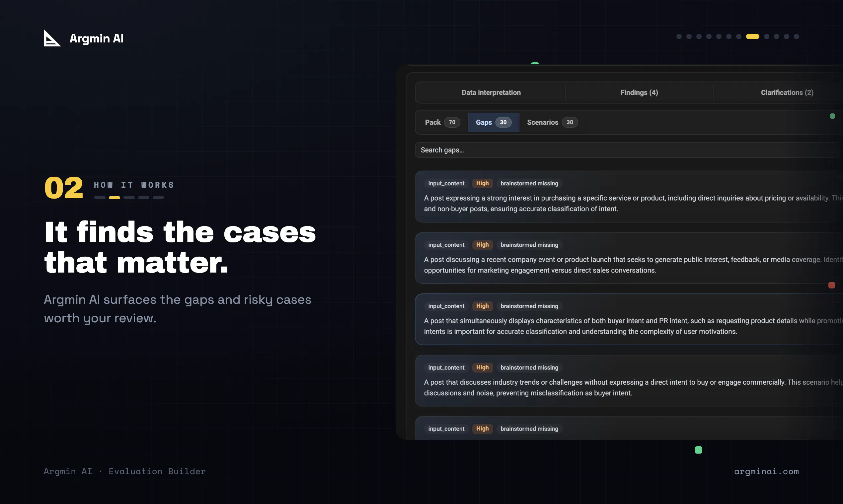Click the 'HOW IT WORKS' label

[134, 185]
